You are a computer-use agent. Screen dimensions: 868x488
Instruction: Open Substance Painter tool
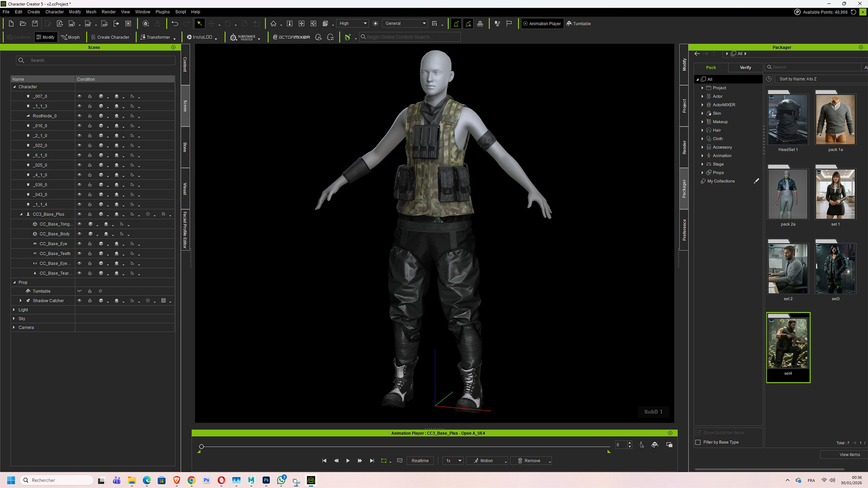click(243, 38)
